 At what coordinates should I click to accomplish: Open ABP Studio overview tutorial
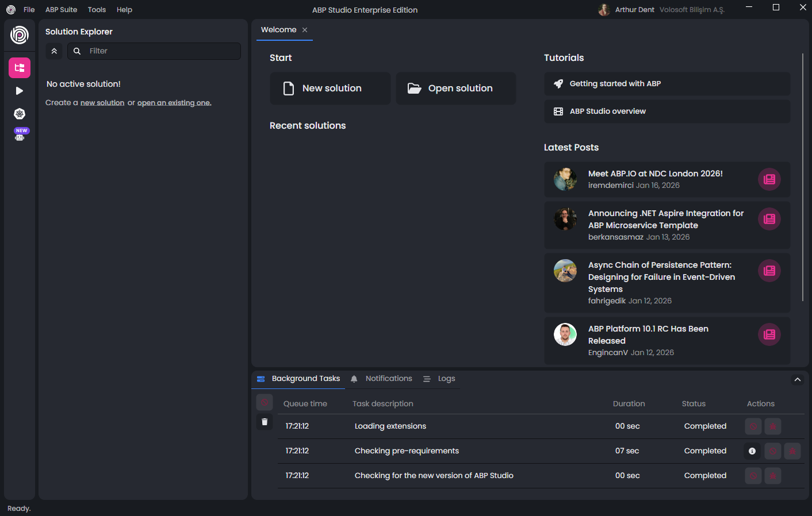click(667, 111)
